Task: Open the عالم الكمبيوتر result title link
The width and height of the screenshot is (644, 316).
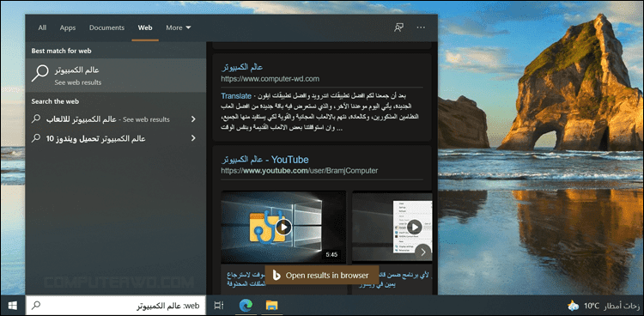Action: 242,67
